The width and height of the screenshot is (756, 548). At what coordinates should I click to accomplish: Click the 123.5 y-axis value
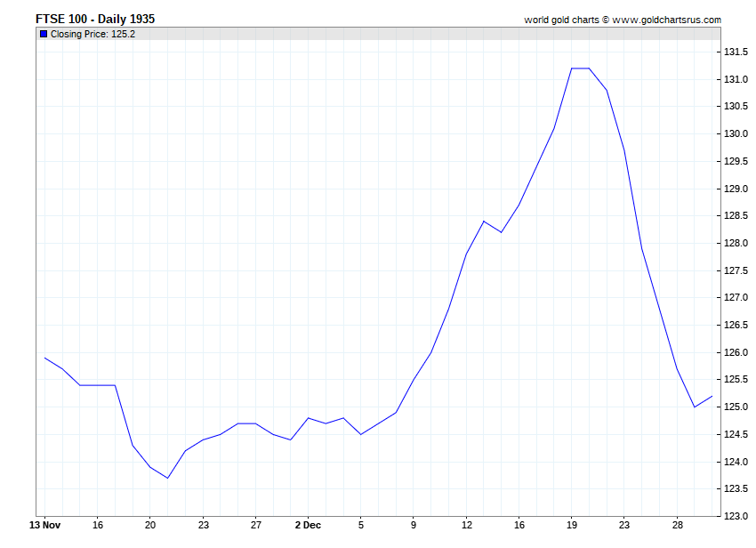pos(736,489)
